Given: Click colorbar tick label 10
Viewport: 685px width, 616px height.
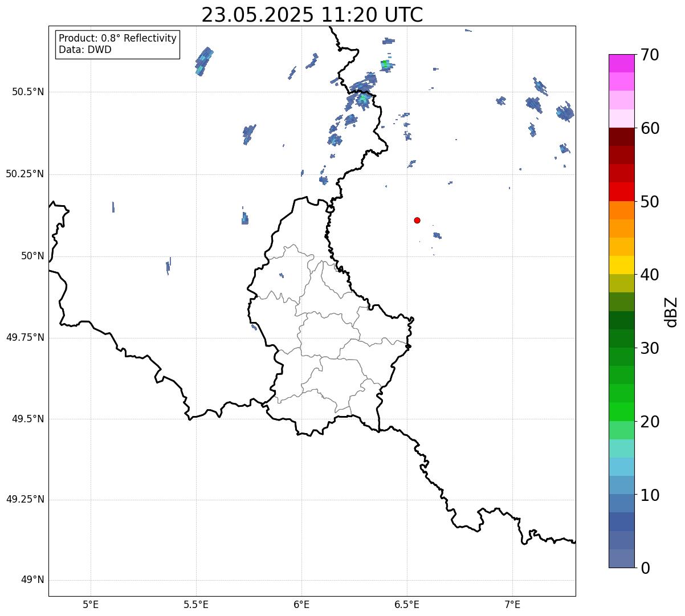Looking at the screenshot, I should tap(649, 495).
